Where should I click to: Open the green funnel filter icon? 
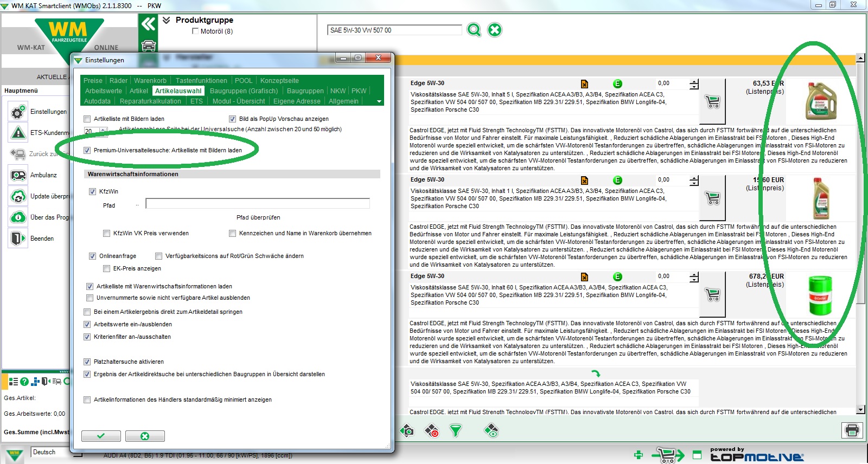[x=456, y=431]
